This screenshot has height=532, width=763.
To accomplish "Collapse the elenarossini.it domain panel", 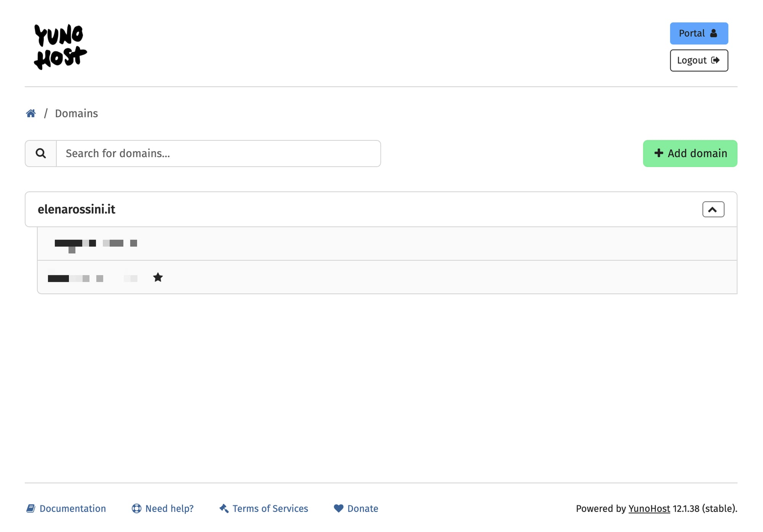I will click(x=713, y=209).
